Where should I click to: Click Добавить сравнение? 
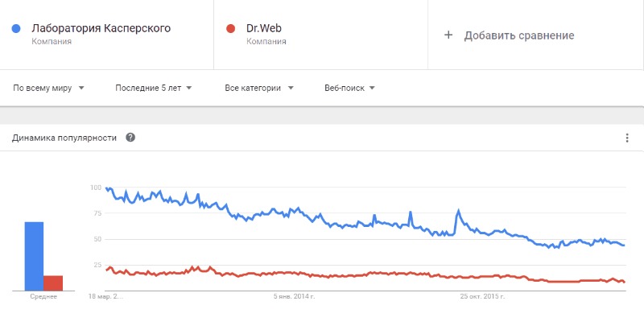tap(519, 35)
